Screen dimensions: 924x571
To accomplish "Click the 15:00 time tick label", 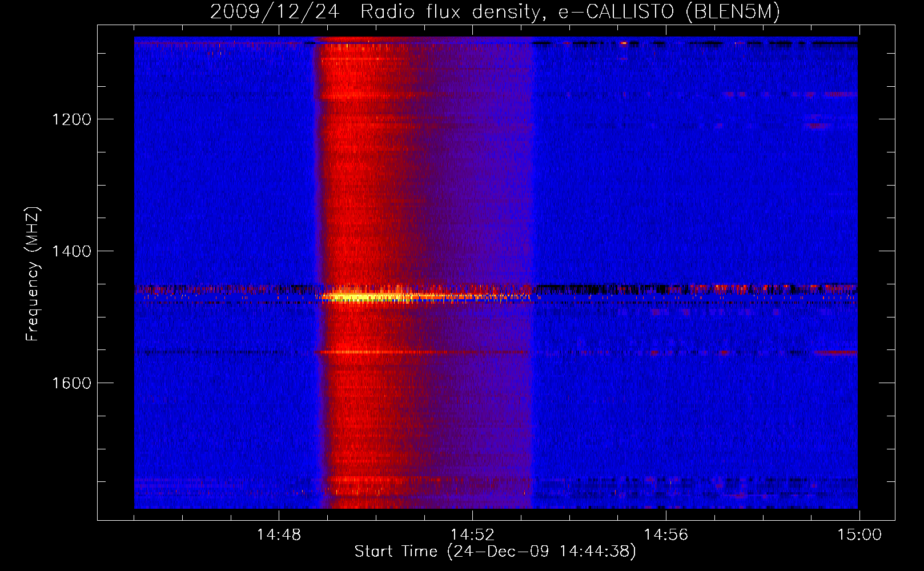I will pyautogui.click(x=859, y=535).
